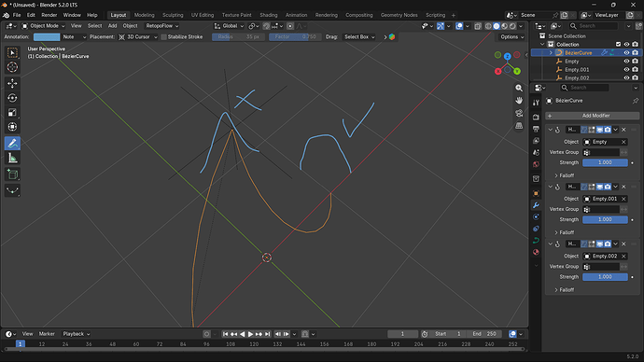Adjust Strength slider of Empty hook modifier
The height and width of the screenshot is (362, 644).
[x=605, y=163]
